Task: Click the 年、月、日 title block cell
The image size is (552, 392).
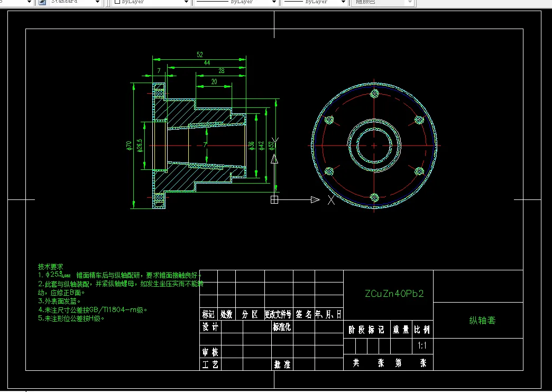Action: [329, 314]
